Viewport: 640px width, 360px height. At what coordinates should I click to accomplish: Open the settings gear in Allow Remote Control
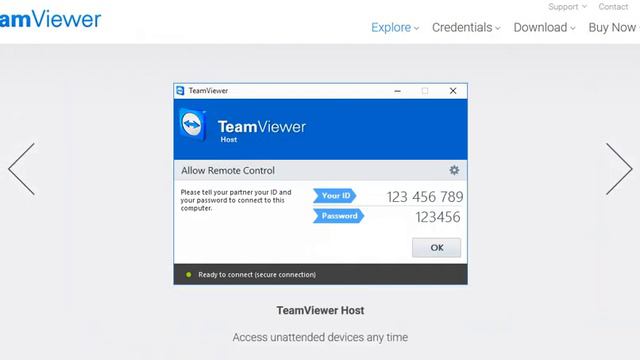point(454,170)
